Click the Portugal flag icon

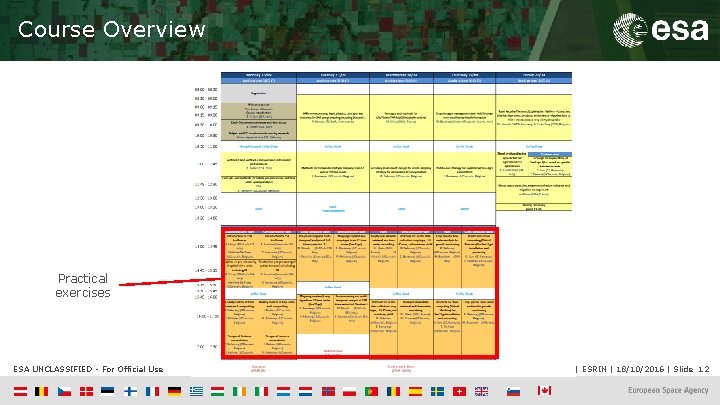pyautogui.click(x=371, y=391)
